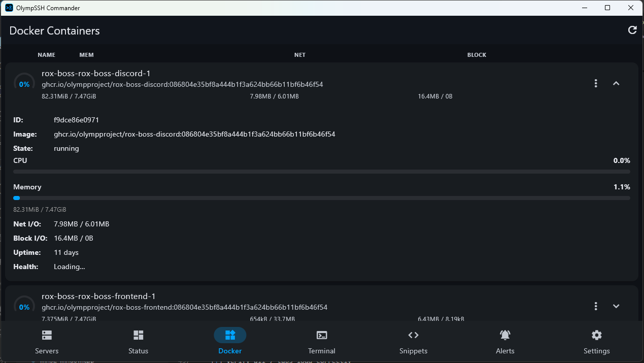Screen dimensions: 644x363
Task: Expand the rox-boss-frontend-1 container details
Action: tap(616, 306)
